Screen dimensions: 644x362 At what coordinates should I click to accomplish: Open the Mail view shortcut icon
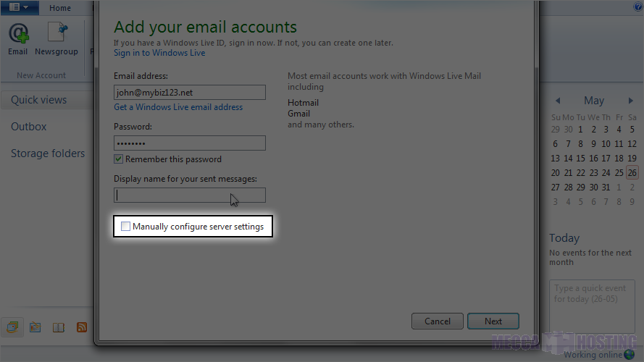click(x=12, y=327)
